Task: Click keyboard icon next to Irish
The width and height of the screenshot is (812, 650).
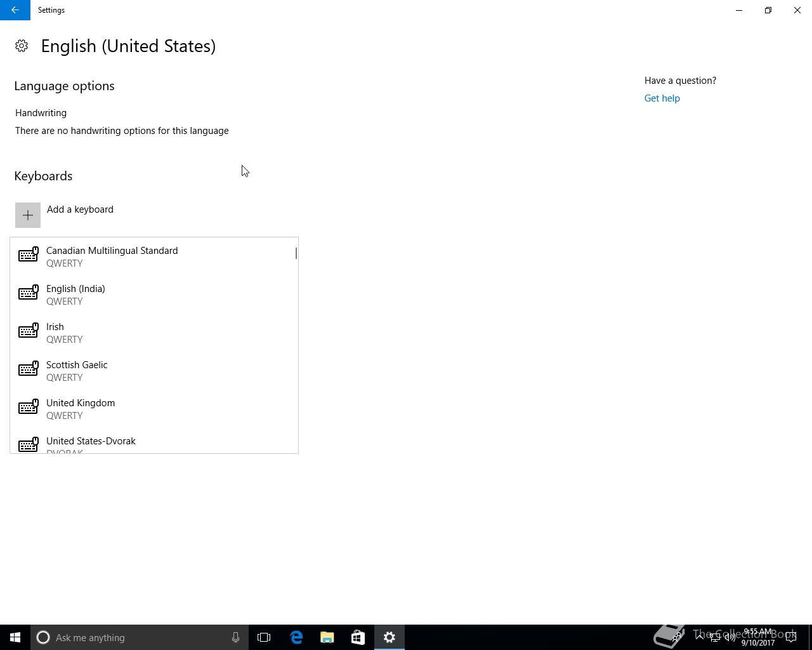Action: [x=29, y=331]
